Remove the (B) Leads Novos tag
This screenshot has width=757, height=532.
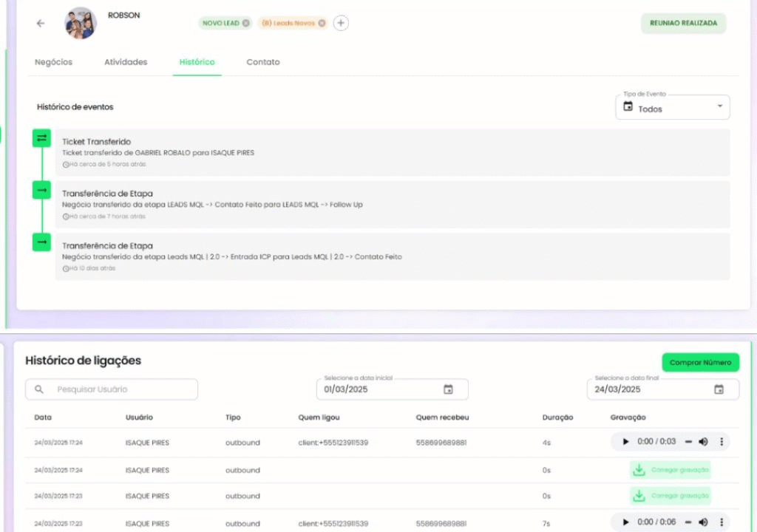322,23
